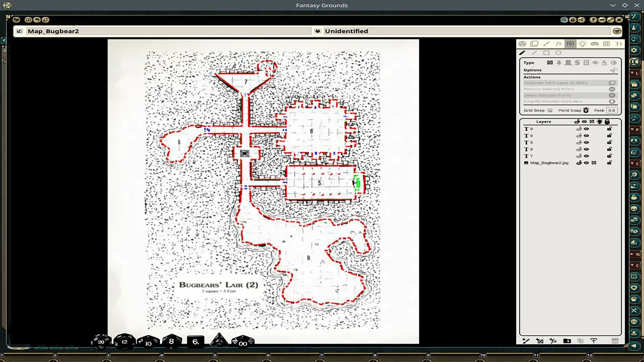Open the mask tab

tap(595, 44)
